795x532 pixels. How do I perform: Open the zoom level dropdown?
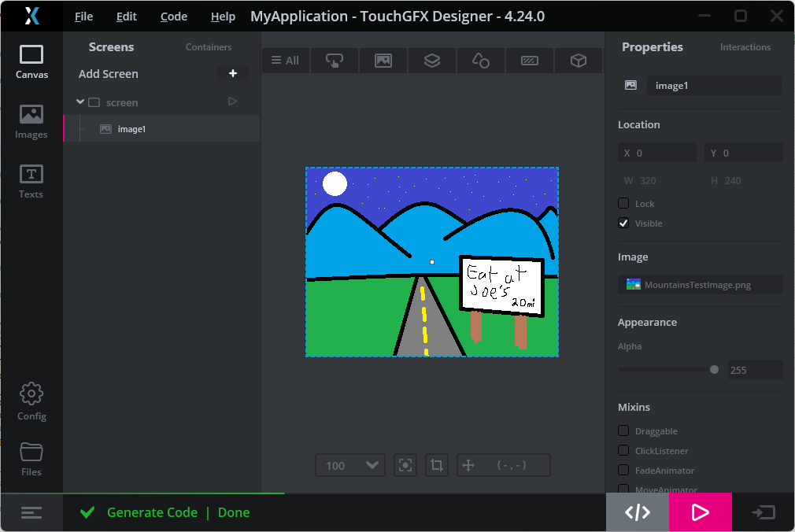349,465
